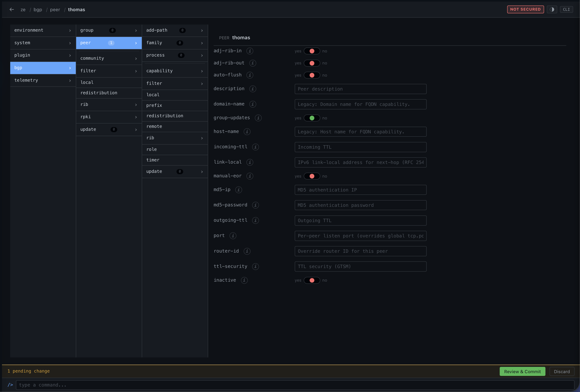Expand the plugin section

[43, 55]
